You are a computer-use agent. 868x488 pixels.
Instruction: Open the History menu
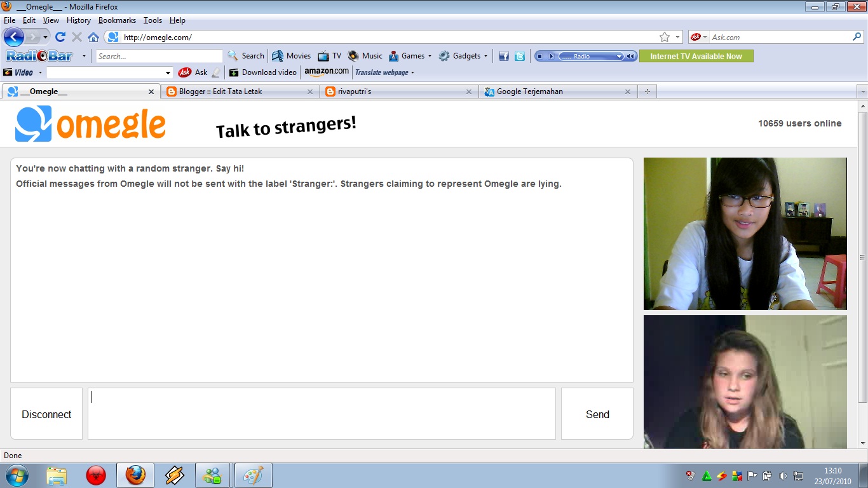[x=79, y=20]
